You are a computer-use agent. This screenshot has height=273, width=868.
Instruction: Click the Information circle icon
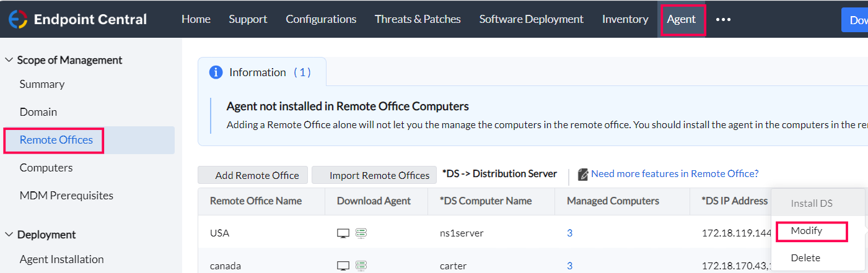216,72
